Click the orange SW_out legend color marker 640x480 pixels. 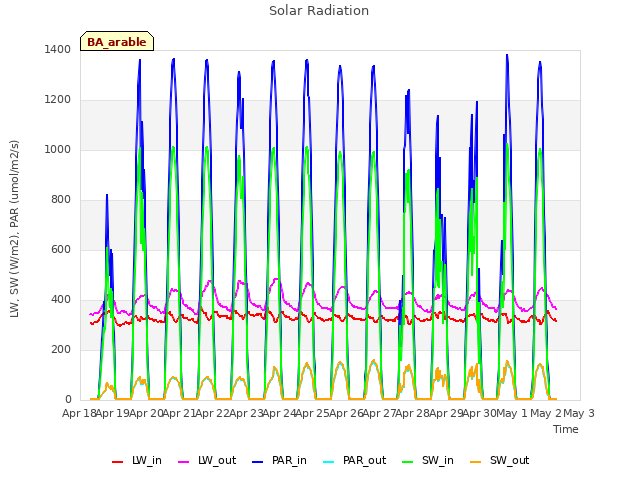[x=476, y=462]
